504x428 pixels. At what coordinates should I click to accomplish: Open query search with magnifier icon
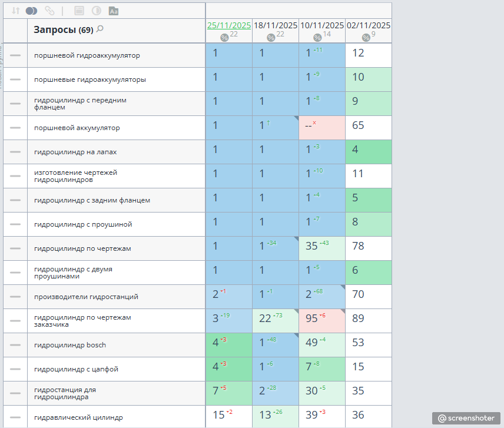click(100, 29)
